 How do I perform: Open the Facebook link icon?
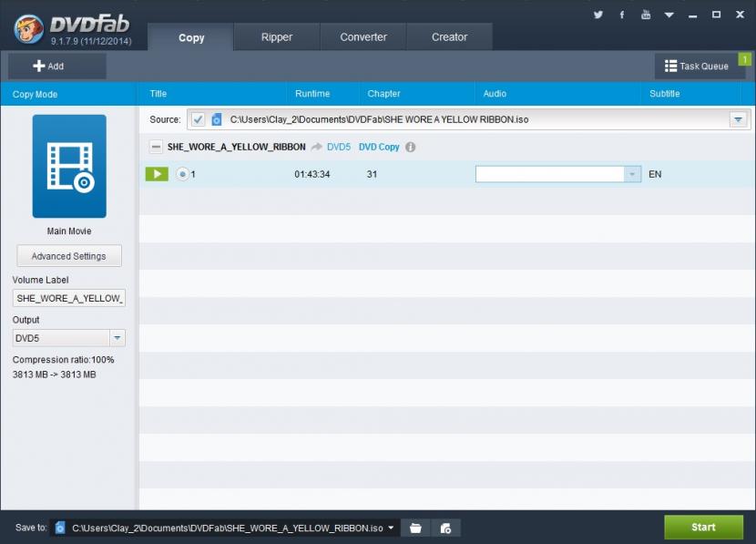pos(622,15)
